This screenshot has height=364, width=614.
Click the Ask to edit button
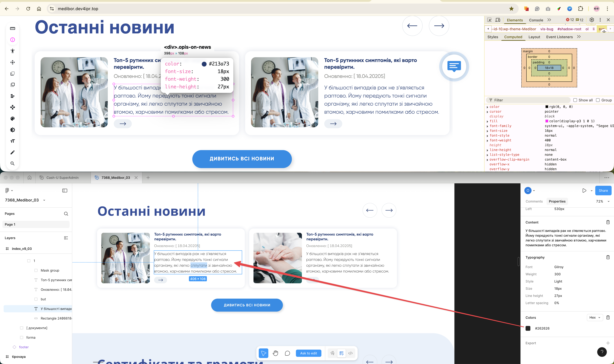click(x=308, y=353)
